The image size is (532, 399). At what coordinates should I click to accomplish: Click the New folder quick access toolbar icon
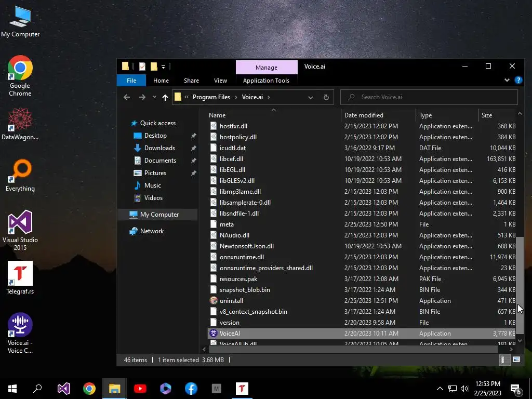click(154, 66)
